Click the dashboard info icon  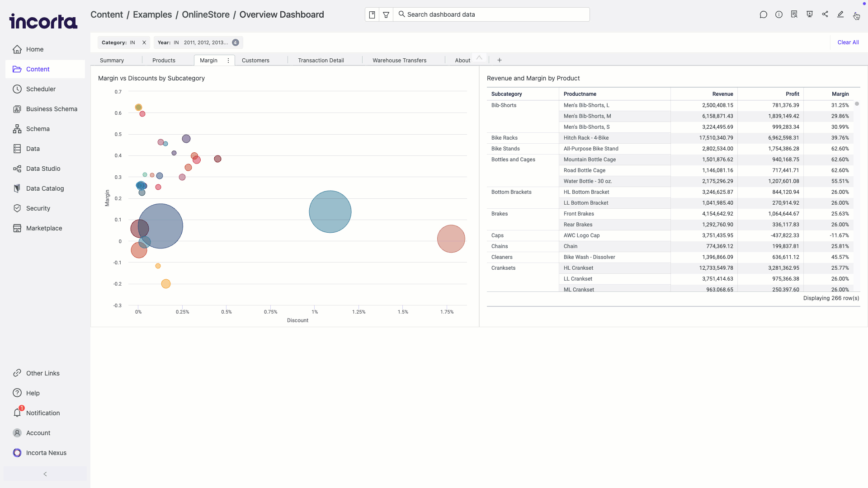pos(778,14)
